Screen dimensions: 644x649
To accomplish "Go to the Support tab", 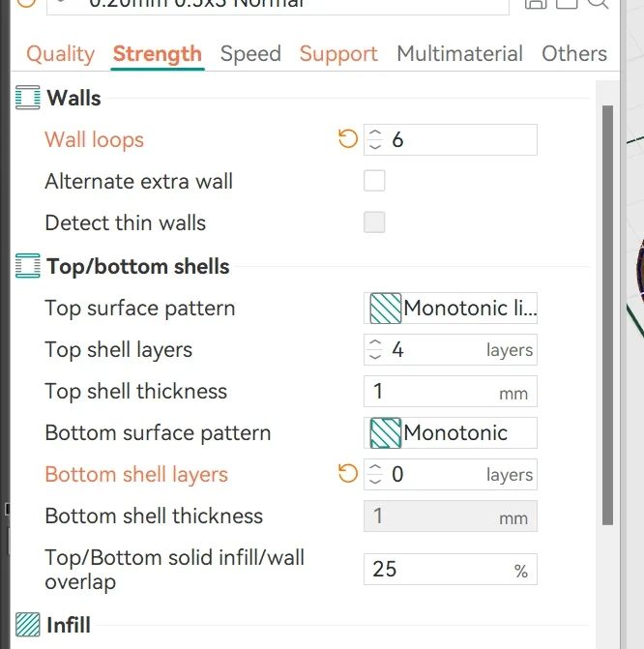I will [x=338, y=54].
